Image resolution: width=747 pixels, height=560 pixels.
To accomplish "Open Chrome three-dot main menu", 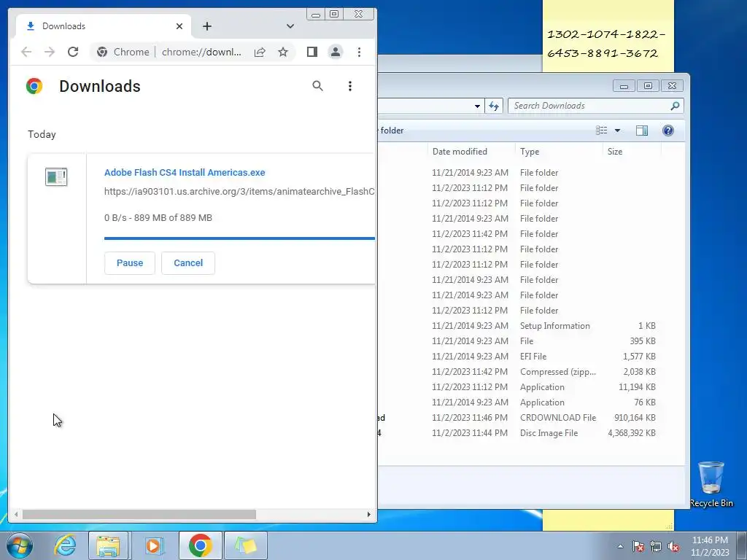I will click(359, 52).
